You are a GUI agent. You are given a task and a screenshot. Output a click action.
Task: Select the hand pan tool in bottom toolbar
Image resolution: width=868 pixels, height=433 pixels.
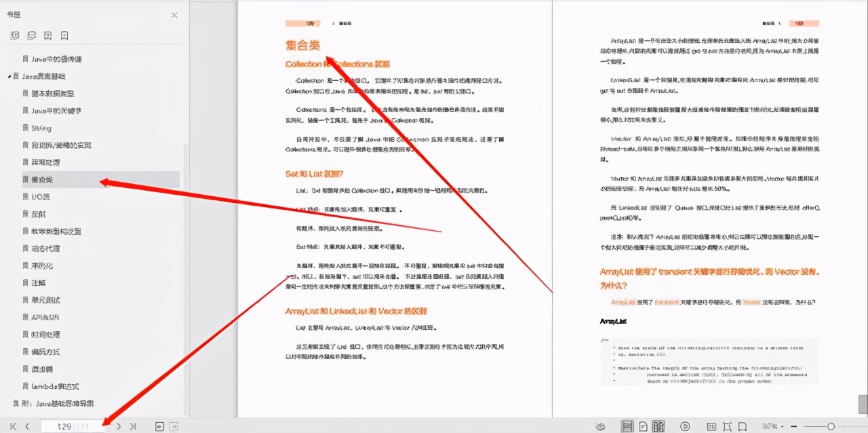(x=601, y=426)
